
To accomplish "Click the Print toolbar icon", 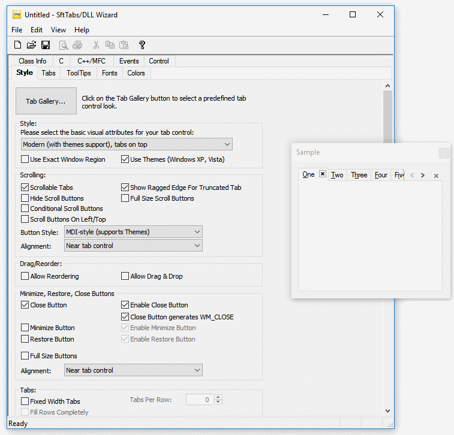I will (x=77, y=45).
